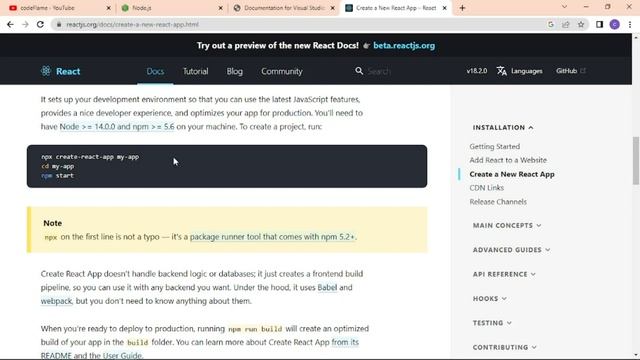Screen dimensions: 640x360
Task: Open the Community navigation item
Action: coord(282,71)
